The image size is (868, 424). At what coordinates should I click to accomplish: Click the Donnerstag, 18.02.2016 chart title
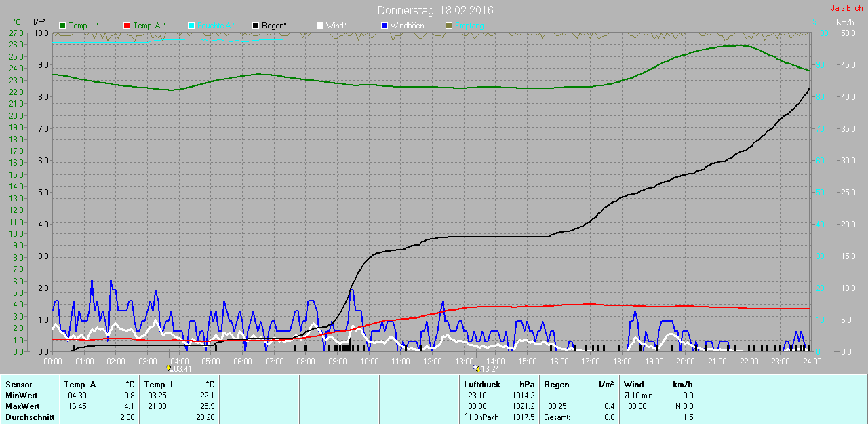click(435, 10)
